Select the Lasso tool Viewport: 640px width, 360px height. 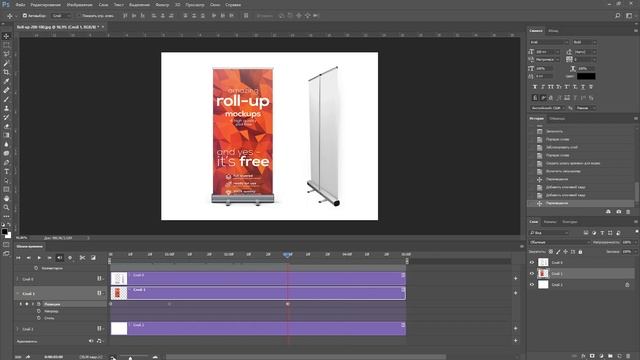coord(6,54)
